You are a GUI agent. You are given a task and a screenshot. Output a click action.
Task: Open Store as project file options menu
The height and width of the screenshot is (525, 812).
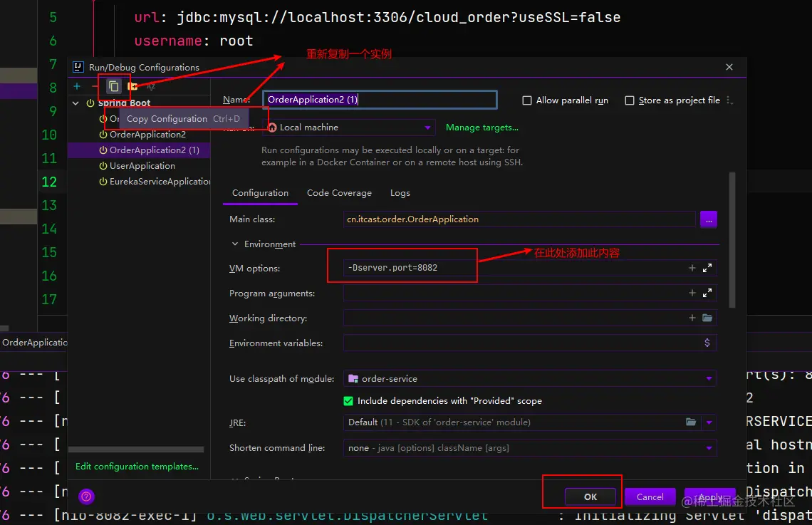(x=729, y=100)
